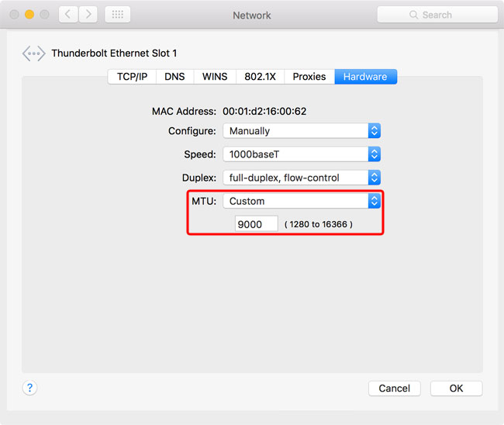The height and width of the screenshot is (425, 504).
Task: Click the MTU value input field
Action: [256, 224]
